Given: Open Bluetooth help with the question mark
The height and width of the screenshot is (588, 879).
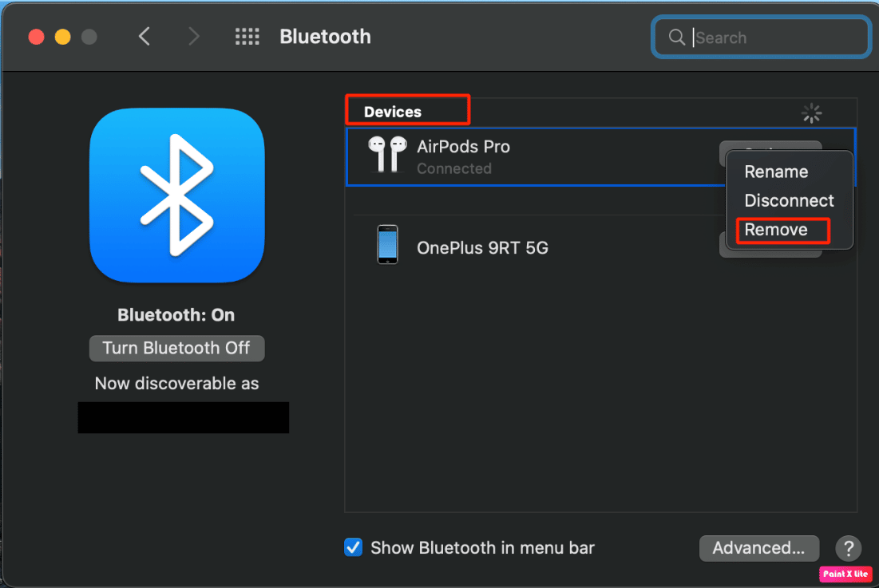Looking at the screenshot, I should [x=848, y=547].
